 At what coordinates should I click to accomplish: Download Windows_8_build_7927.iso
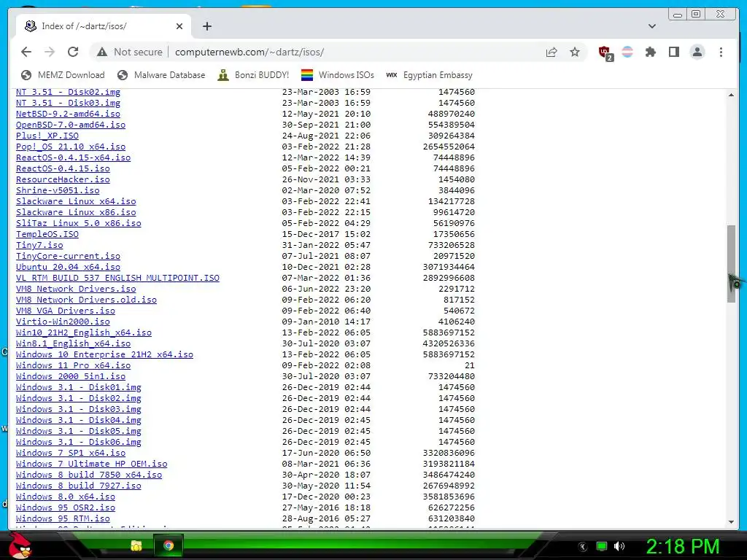(x=79, y=486)
